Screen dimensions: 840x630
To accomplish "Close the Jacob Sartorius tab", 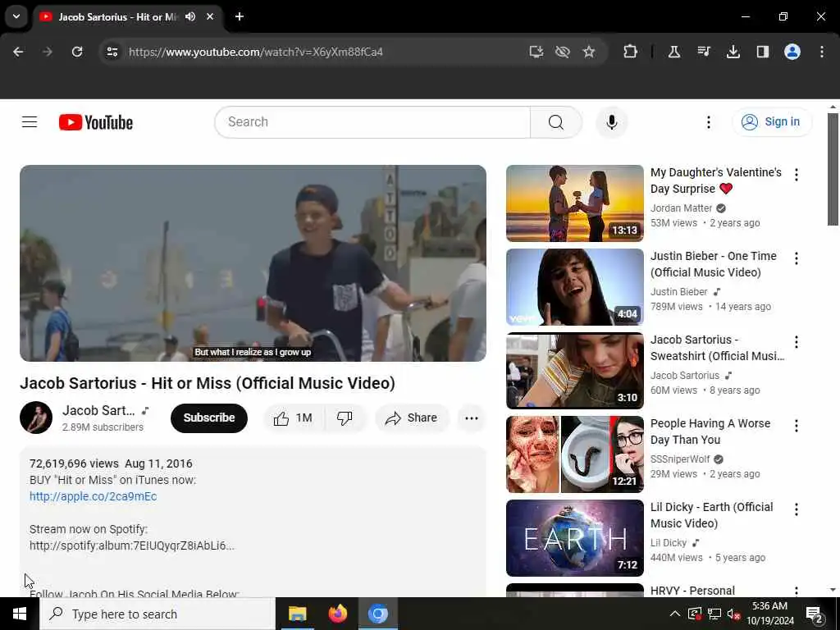I will click(210, 16).
